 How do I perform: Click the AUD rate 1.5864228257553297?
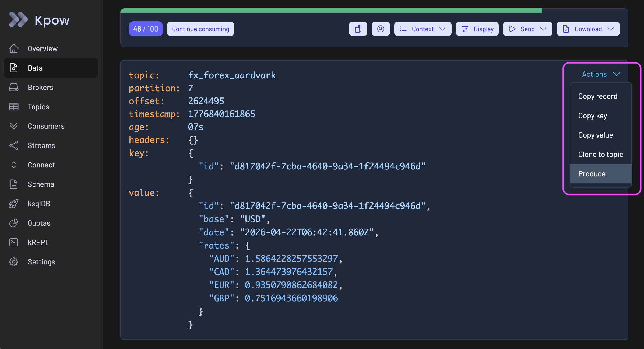pos(291,259)
